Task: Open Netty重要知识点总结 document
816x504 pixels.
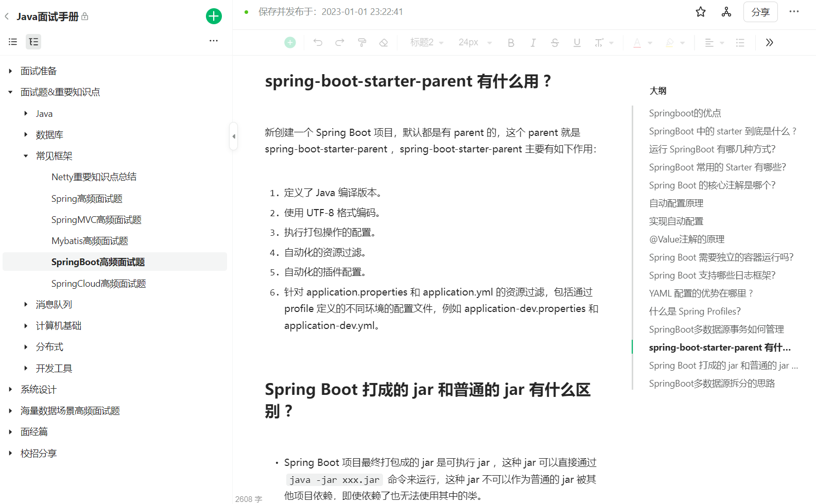Action: point(94,177)
